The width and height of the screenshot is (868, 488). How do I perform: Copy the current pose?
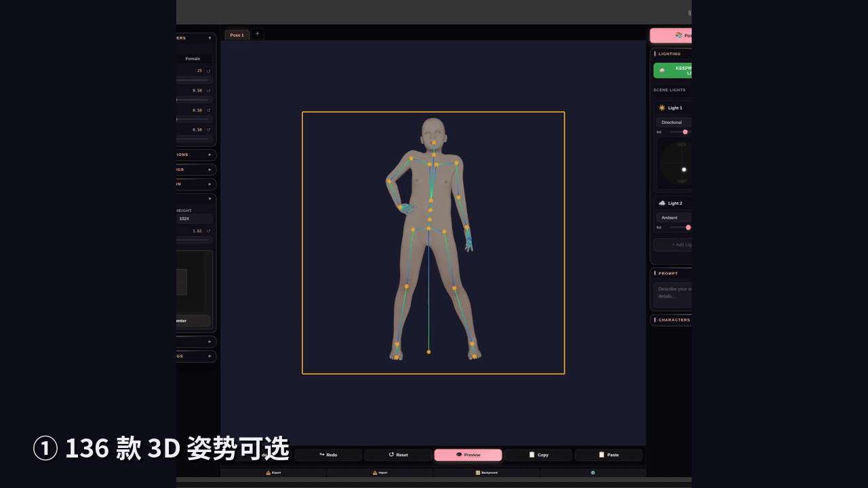click(x=538, y=455)
